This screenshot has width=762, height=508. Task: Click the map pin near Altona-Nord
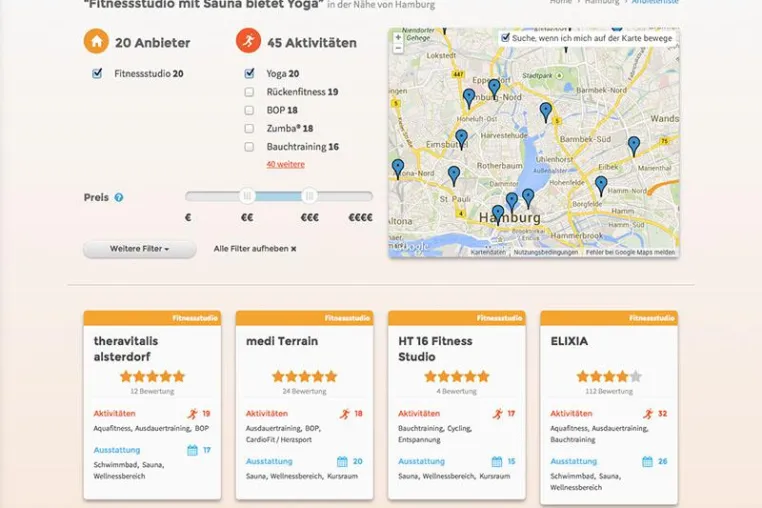(398, 170)
